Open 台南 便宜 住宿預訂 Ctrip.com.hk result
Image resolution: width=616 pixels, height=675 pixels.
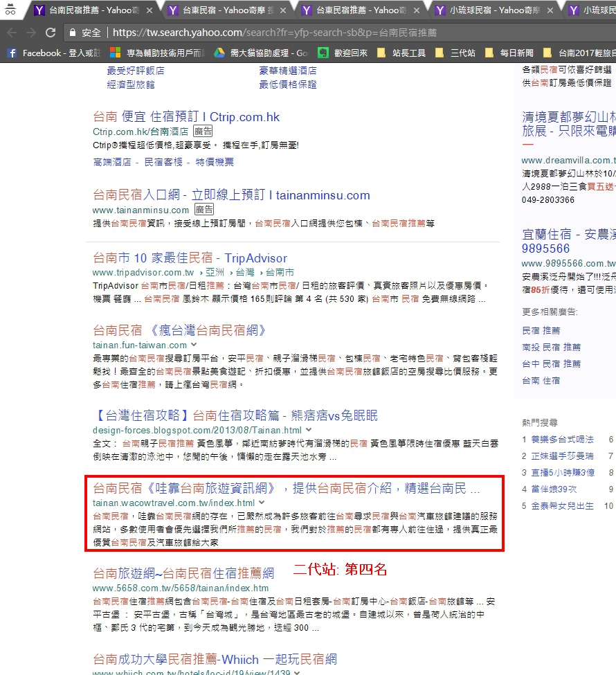(x=186, y=117)
